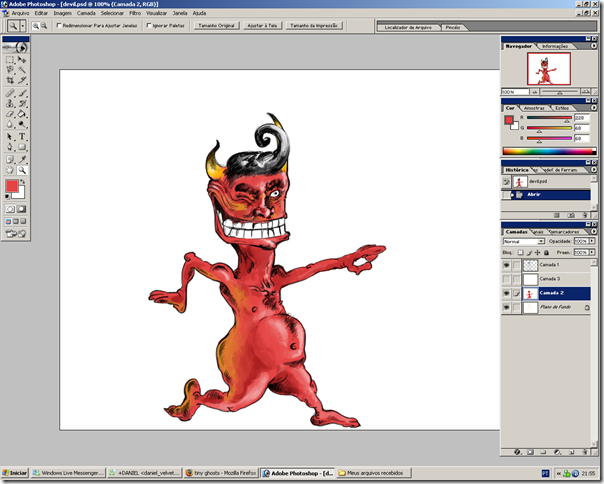Delete layer via Layers panel trash
The height and width of the screenshot is (484, 604).
pos(585,452)
